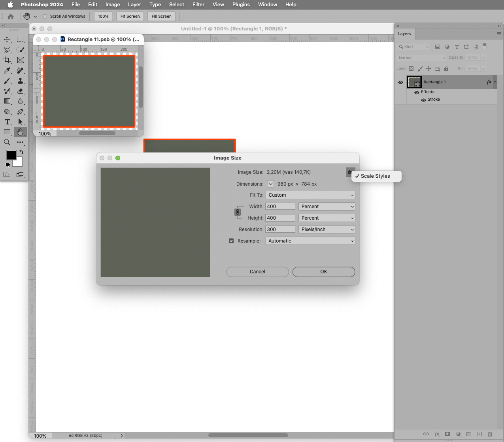This screenshot has height=442, width=504.
Task: Toggle visibility of the Stroke effect
Action: (x=424, y=100)
